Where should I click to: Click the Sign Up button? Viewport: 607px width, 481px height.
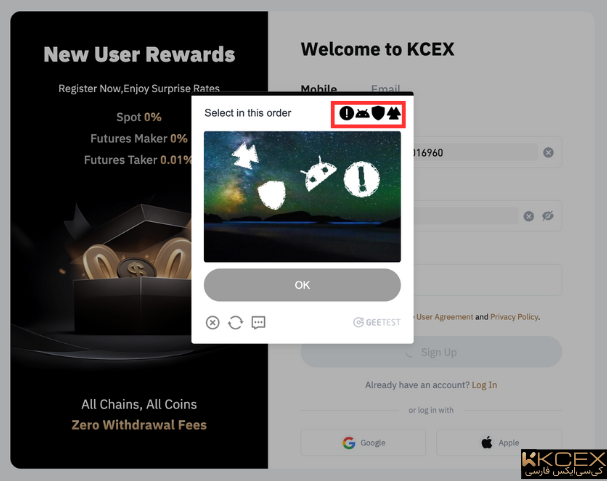(431, 352)
